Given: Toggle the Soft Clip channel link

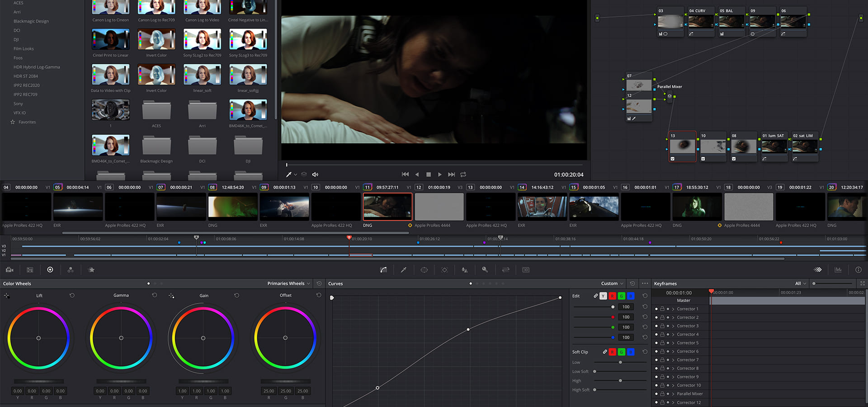Looking at the screenshot, I should (x=605, y=352).
